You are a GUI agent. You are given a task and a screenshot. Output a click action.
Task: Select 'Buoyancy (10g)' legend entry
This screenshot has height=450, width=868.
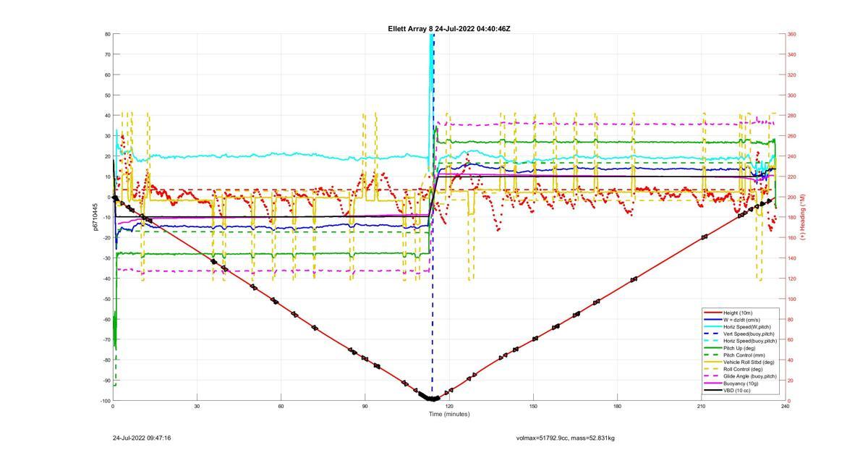click(x=741, y=383)
